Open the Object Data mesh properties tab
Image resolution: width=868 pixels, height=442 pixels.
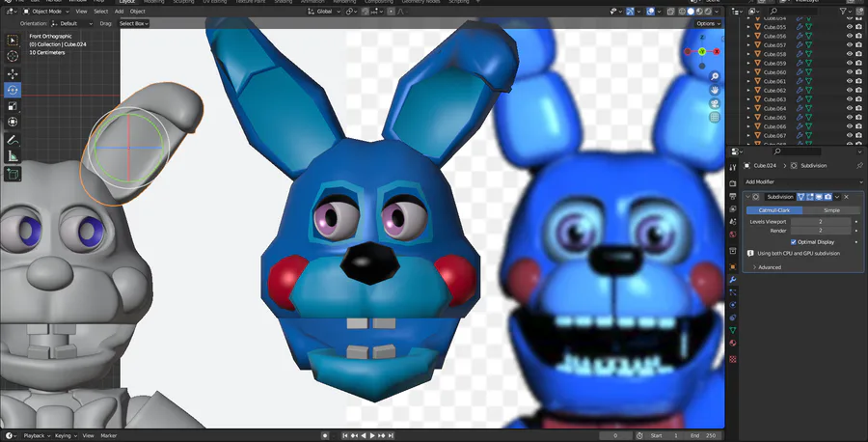(733, 330)
